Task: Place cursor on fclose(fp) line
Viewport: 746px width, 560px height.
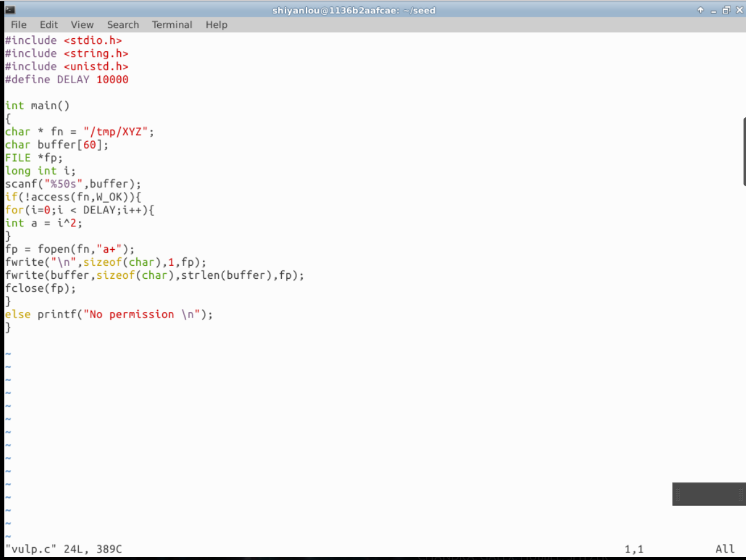Action: 40,289
